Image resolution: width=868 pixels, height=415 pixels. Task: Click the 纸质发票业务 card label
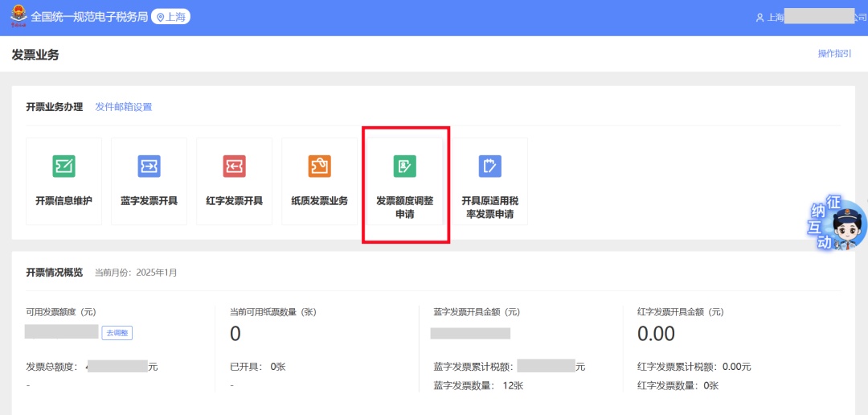point(319,201)
